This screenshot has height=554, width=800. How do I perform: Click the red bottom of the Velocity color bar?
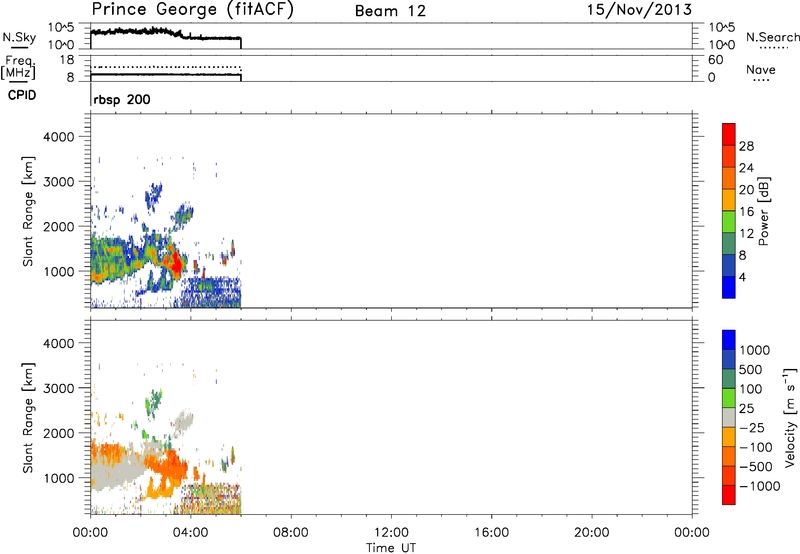(x=729, y=495)
